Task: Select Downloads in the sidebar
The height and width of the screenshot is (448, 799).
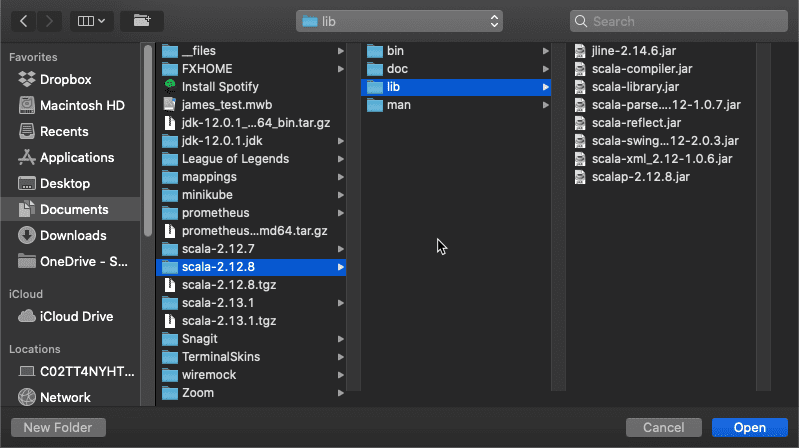Action: 72,236
